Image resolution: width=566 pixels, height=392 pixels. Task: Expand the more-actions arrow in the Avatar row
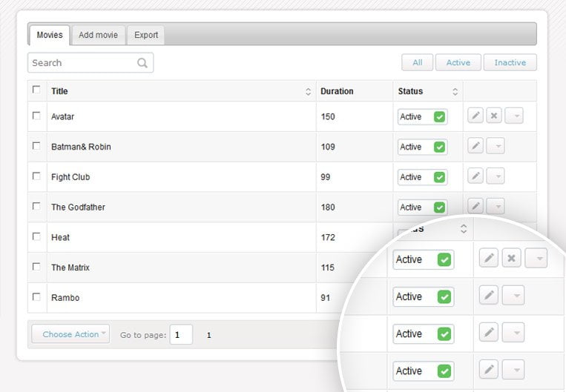point(514,116)
